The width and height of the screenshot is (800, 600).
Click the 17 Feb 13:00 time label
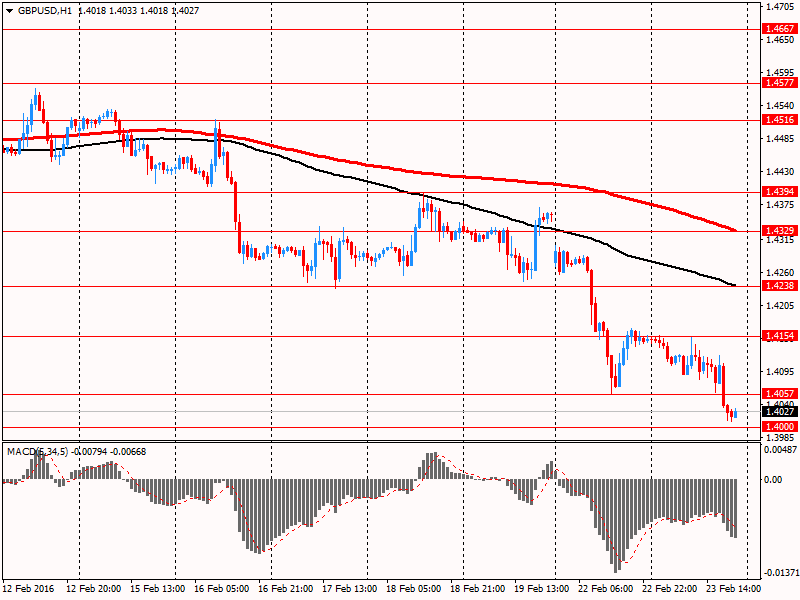point(349,589)
